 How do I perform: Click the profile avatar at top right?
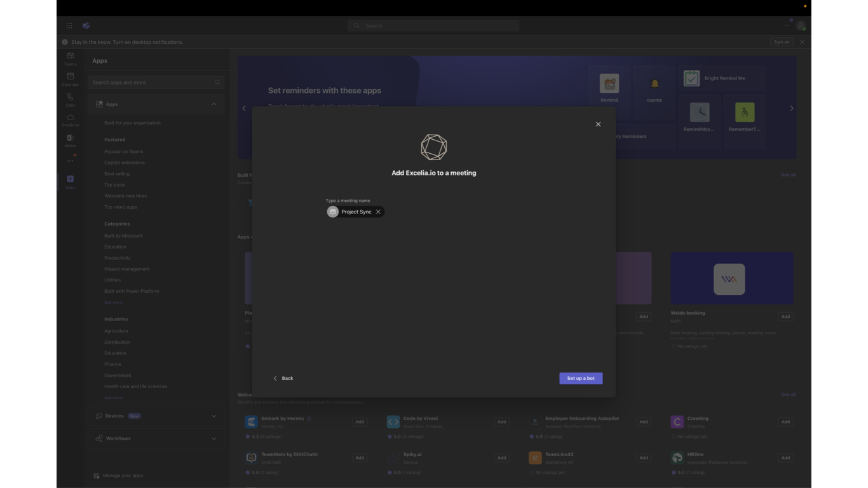(801, 26)
